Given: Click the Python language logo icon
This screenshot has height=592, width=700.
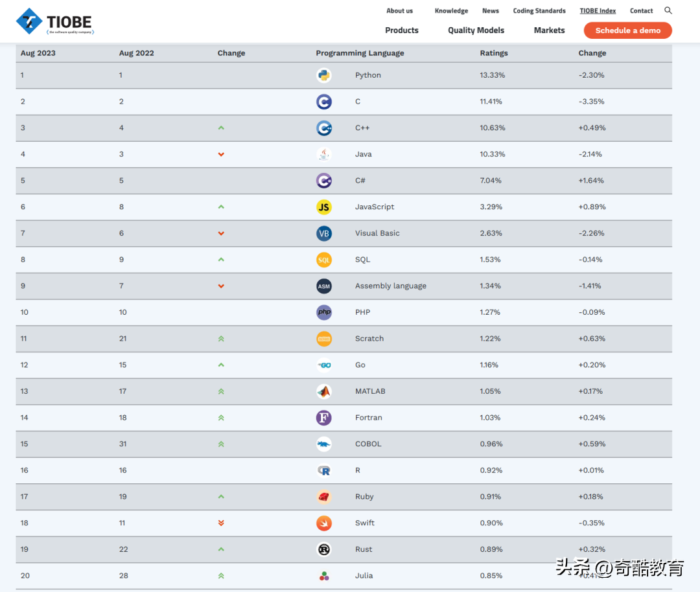Looking at the screenshot, I should pos(323,75).
